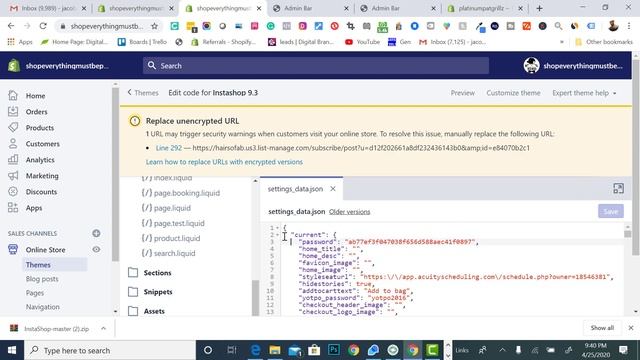
Task: Open Marketing in sidebar
Action: click(x=42, y=176)
